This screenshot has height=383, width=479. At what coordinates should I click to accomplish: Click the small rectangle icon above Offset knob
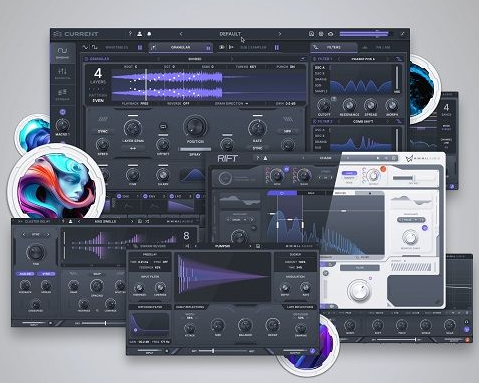click(163, 127)
